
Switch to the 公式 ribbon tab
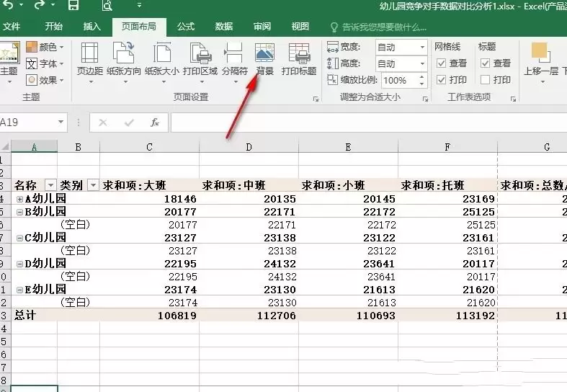click(x=186, y=27)
